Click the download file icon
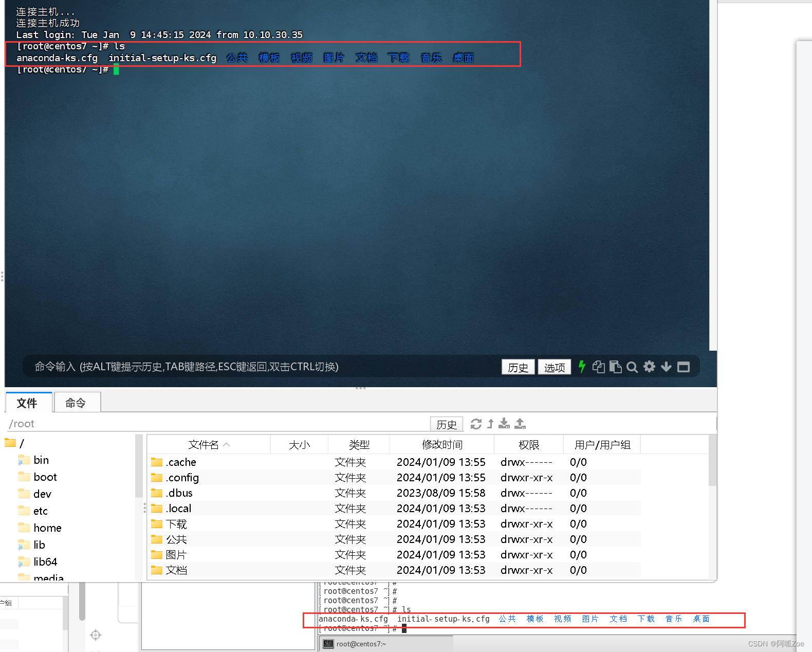812x652 pixels. pos(504,423)
